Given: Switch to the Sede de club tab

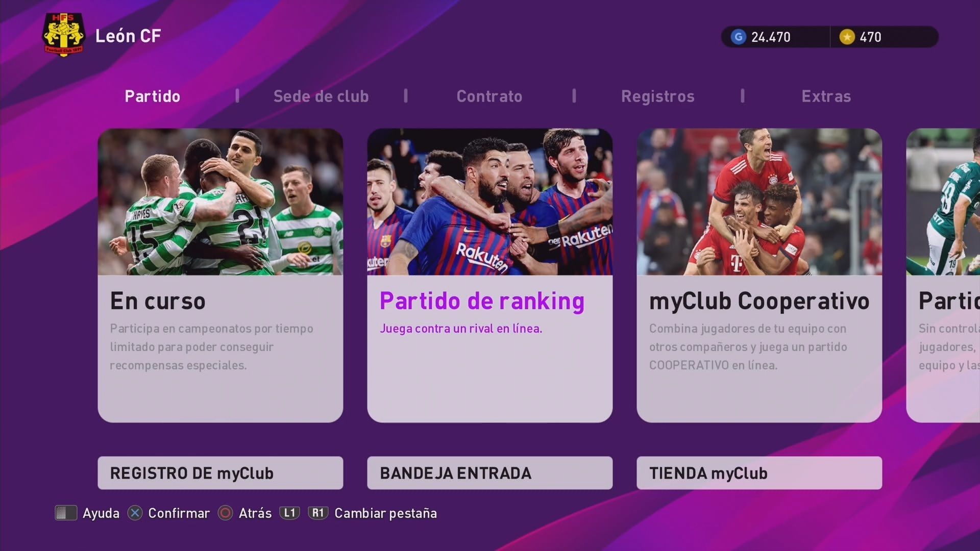Looking at the screenshot, I should pyautogui.click(x=321, y=96).
